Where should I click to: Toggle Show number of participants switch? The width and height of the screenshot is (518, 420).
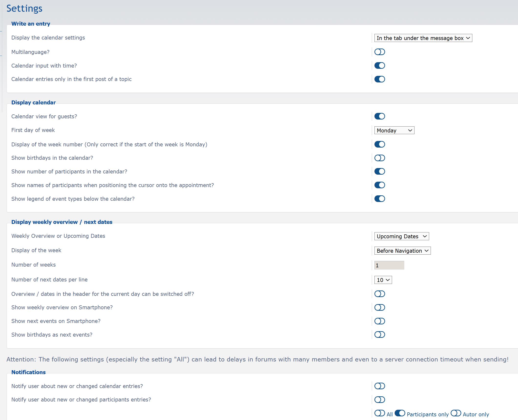[380, 171]
